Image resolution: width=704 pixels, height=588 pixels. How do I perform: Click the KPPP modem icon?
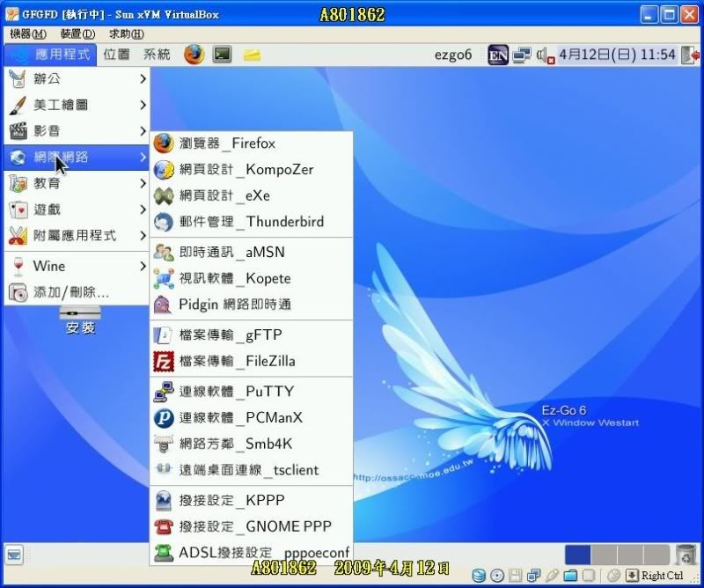(x=164, y=500)
